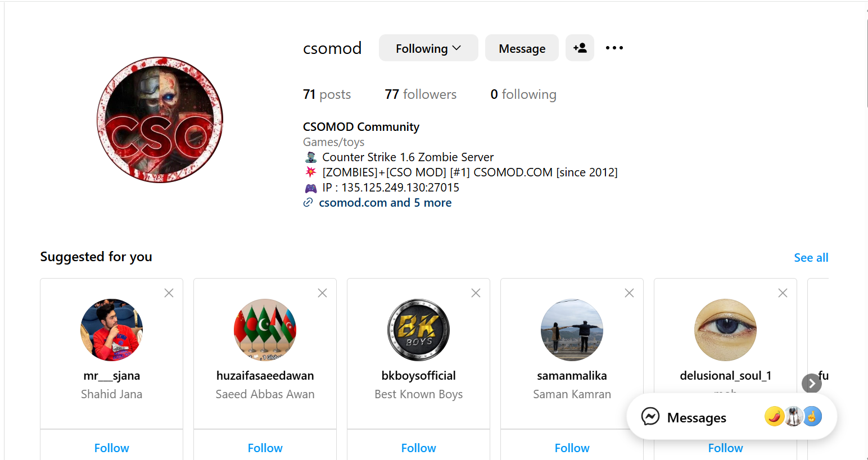Viewport: 868px width, 460px height.
Task: Dismiss samanmalika suggestion card
Action: click(629, 293)
